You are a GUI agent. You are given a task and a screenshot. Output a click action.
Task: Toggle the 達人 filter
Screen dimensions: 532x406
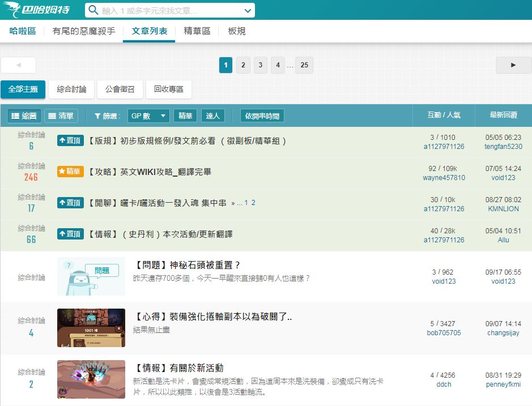[213, 116]
